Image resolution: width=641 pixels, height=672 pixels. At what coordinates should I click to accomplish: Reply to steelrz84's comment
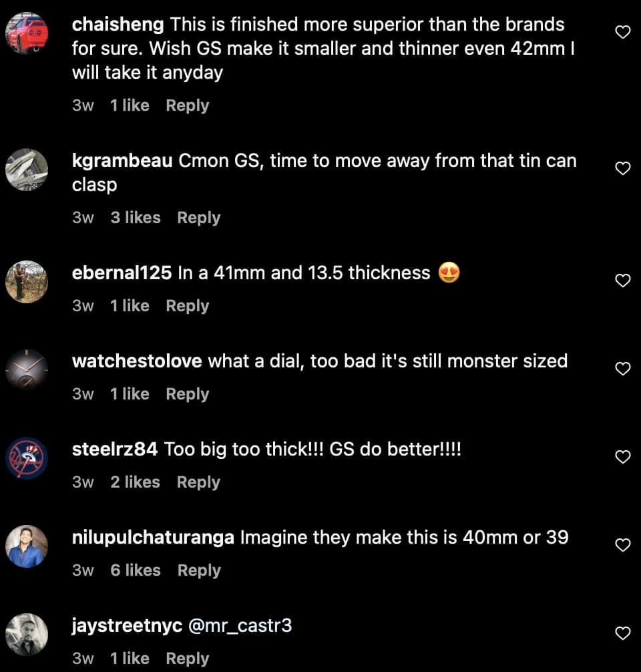pyautogui.click(x=198, y=482)
